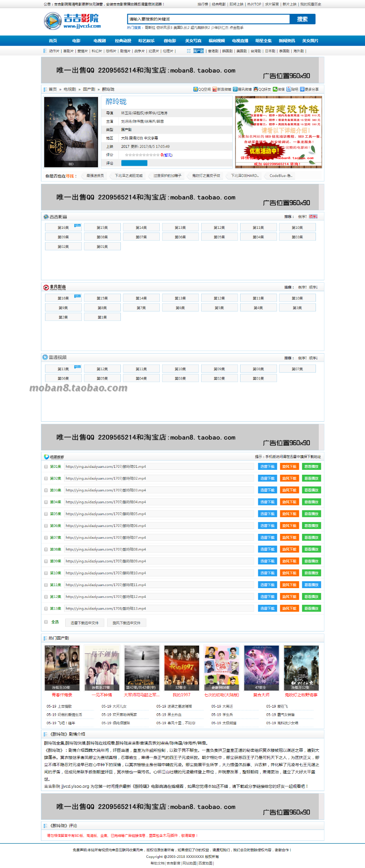Click the 吉吉影院 site logo
This screenshot has width=365, height=868.
[x=72, y=21]
